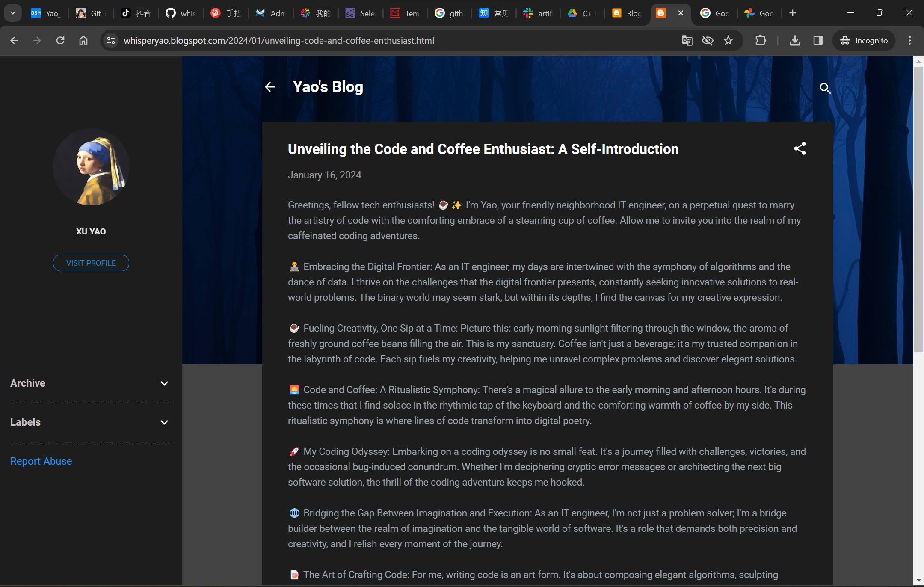Click the share icon on the post
924x587 pixels.
pos(800,149)
